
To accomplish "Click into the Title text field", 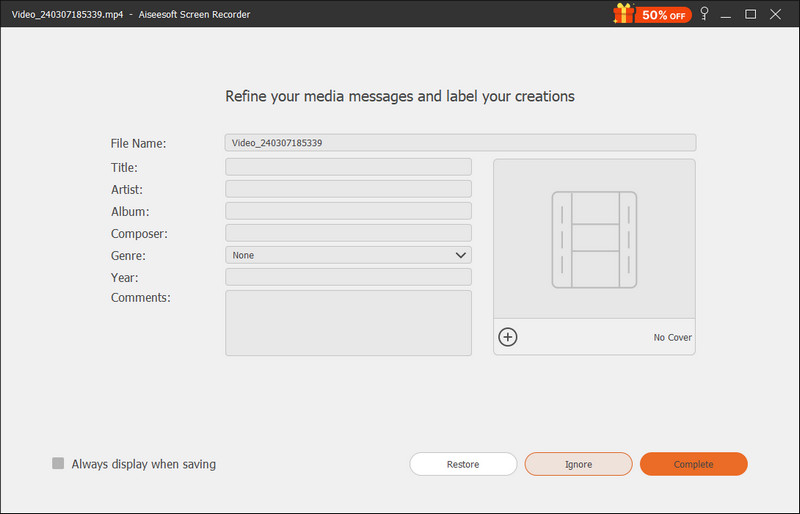I will coord(348,167).
